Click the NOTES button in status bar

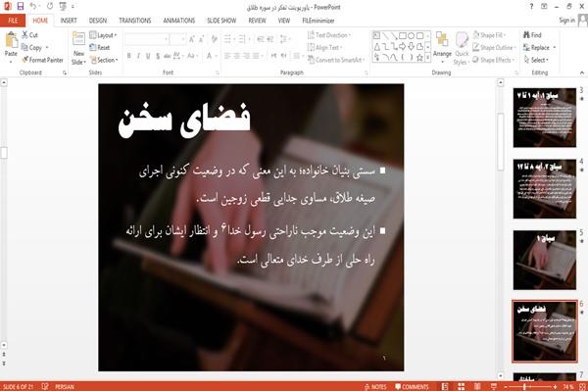click(x=375, y=386)
